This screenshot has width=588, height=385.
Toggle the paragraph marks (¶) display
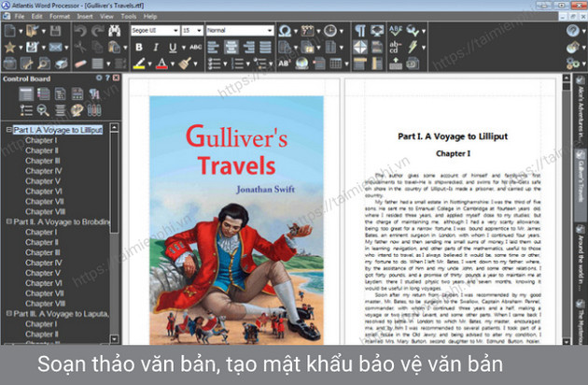click(x=359, y=30)
